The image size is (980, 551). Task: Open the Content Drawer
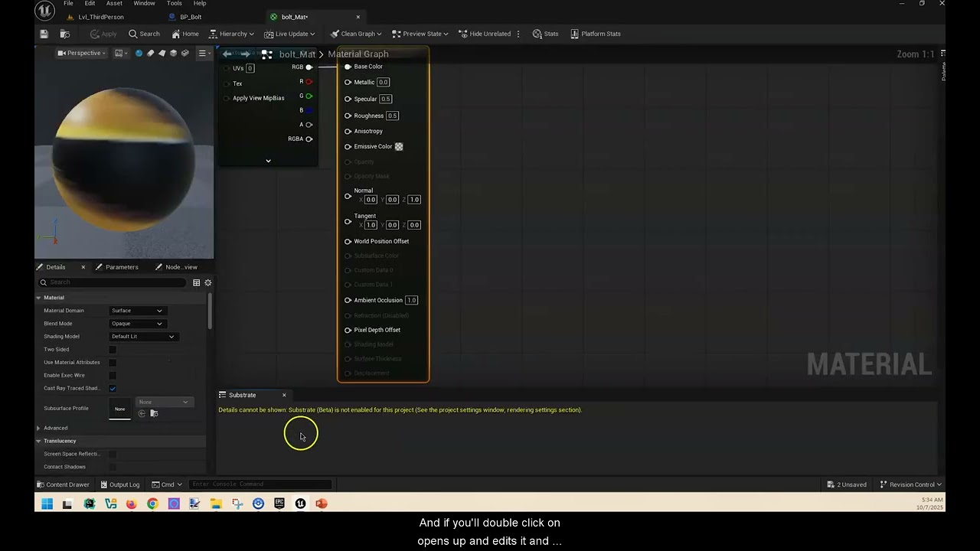(63, 484)
